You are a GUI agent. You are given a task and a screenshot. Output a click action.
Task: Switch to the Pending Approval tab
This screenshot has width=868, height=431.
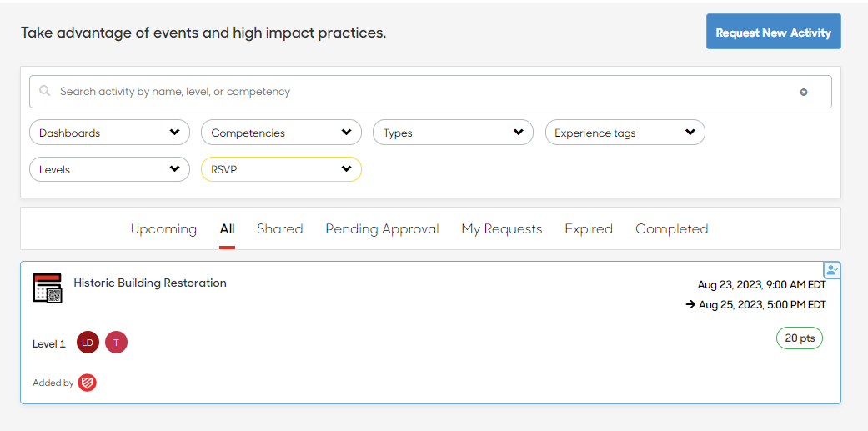tap(382, 229)
